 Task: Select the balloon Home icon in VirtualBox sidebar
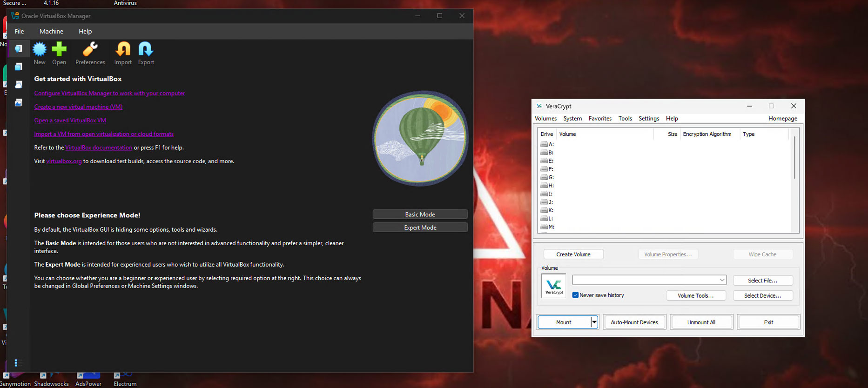(19, 48)
